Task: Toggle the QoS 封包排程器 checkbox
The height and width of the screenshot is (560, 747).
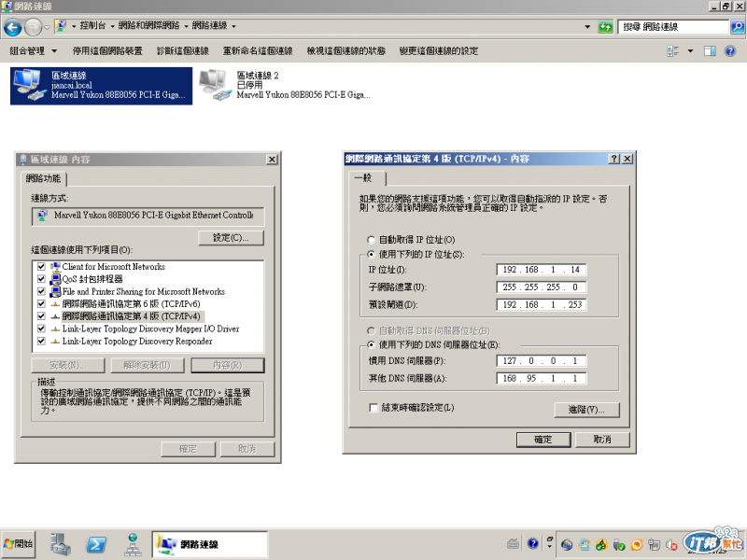Action: click(41, 279)
